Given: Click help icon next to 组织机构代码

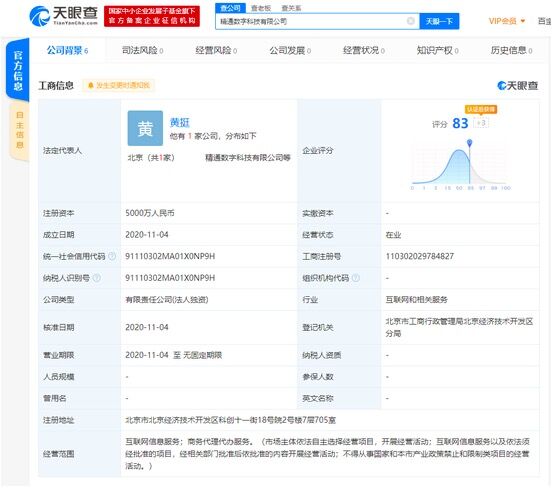Looking at the screenshot, I should (x=356, y=278).
